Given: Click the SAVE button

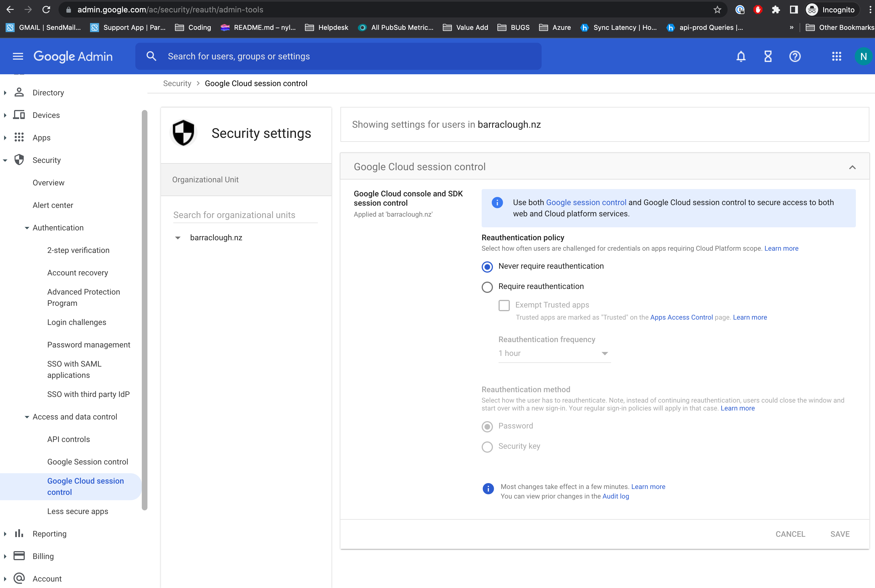Looking at the screenshot, I should coord(840,534).
